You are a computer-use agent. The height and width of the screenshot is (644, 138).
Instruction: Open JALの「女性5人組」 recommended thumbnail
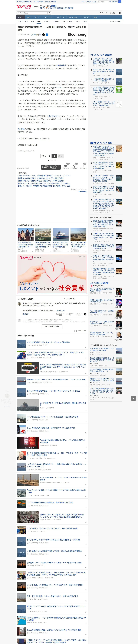coord(26,235)
